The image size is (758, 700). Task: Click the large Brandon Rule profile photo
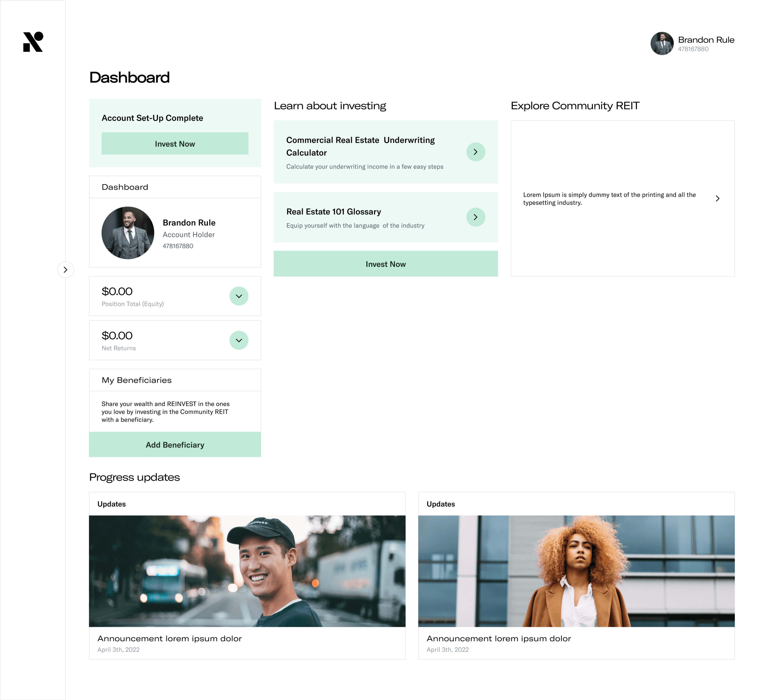coord(128,233)
